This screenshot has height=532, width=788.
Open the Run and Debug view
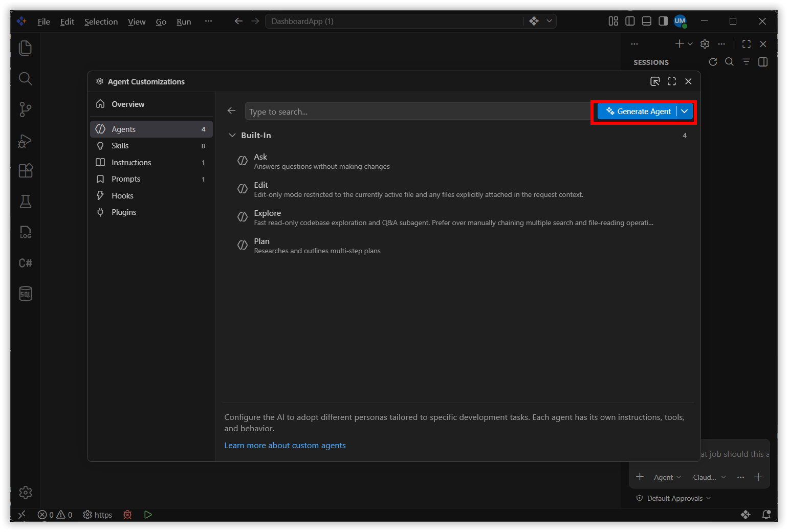pyautogui.click(x=25, y=140)
